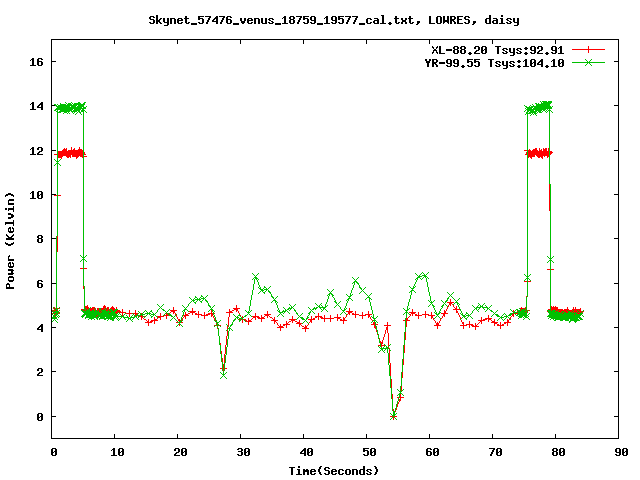Click the x-axis tick label '90'
This screenshot has width=640, height=480.
pyautogui.click(x=621, y=452)
